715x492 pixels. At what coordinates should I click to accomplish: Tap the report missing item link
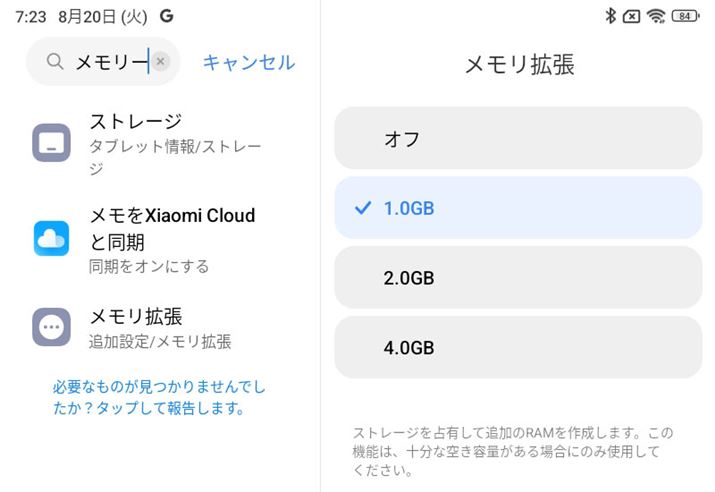pos(159,397)
